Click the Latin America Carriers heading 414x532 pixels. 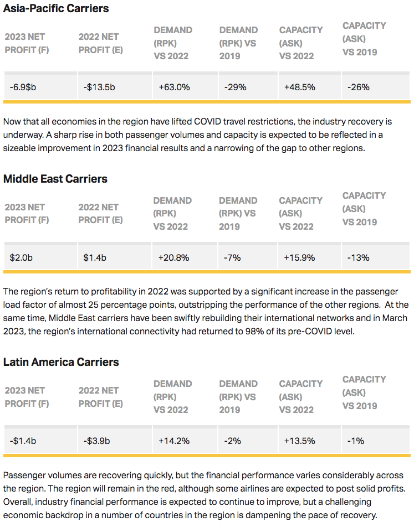click(61, 362)
